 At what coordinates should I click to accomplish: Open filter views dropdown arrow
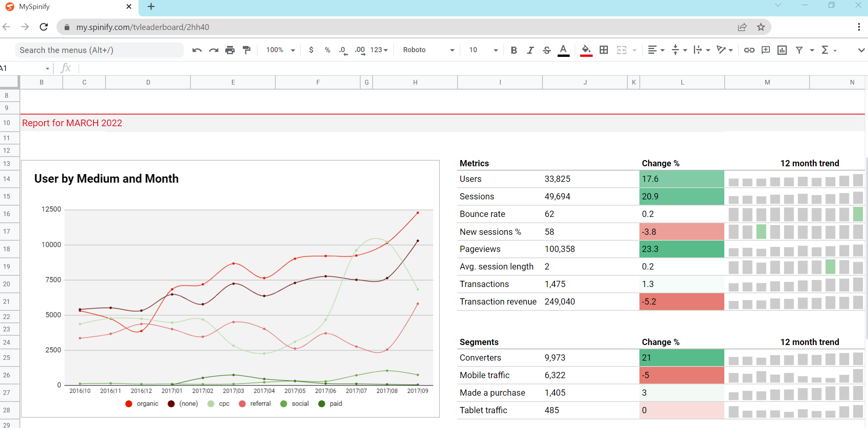coord(812,50)
